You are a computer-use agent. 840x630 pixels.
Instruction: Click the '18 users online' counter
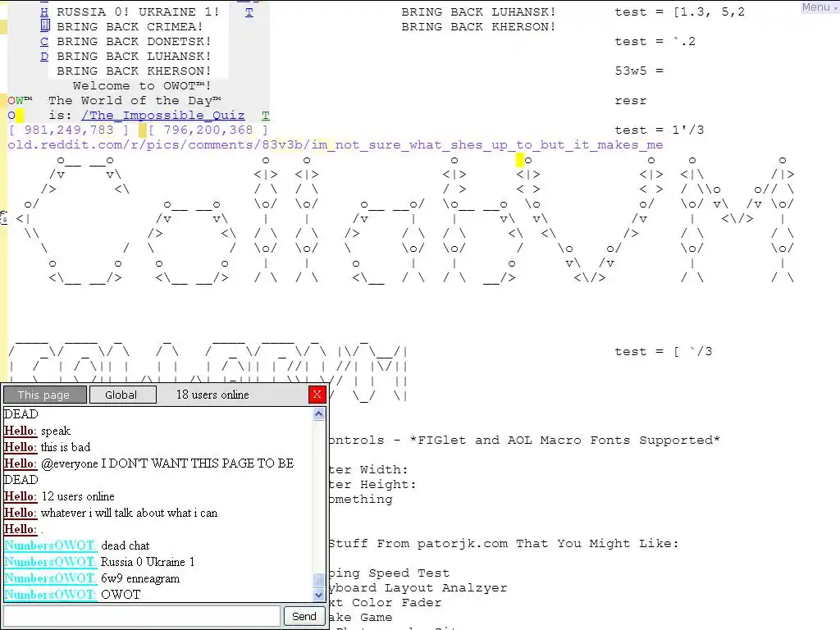point(212,395)
